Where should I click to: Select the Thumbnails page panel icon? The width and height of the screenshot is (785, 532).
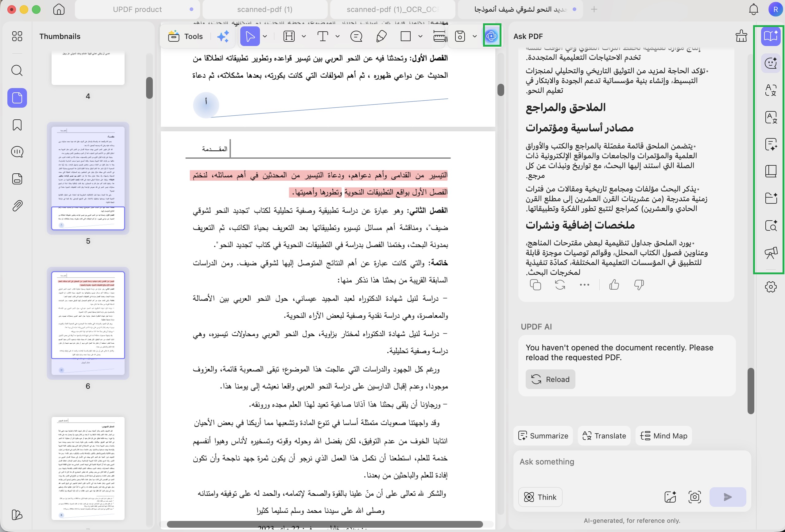17,98
